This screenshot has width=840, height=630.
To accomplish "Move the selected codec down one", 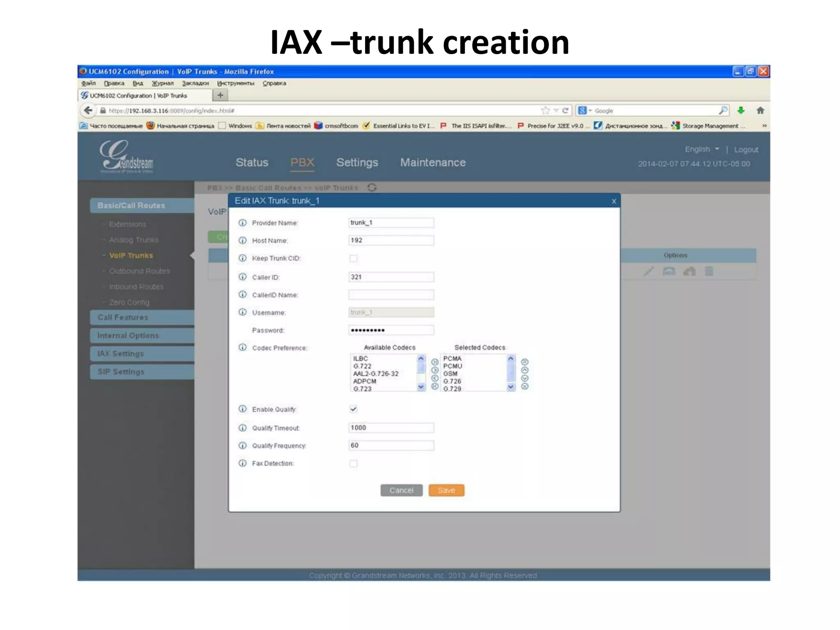I will click(x=525, y=378).
